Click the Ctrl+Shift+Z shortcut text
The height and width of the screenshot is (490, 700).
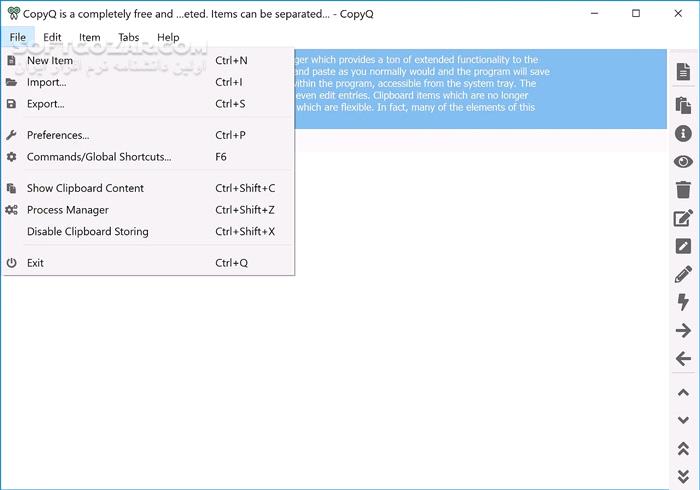pos(245,210)
